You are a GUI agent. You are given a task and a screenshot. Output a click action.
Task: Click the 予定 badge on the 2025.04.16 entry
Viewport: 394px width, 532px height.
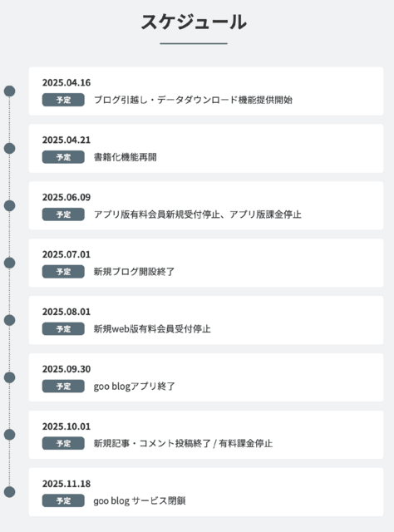pyautogui.click(x=63, y=100)
